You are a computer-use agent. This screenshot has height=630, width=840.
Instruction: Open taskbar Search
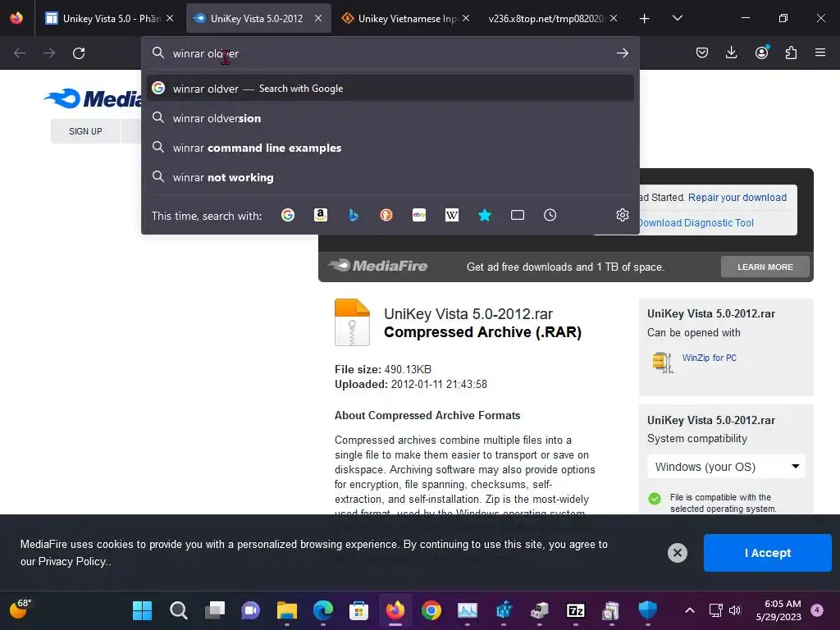tap(178, 610)
